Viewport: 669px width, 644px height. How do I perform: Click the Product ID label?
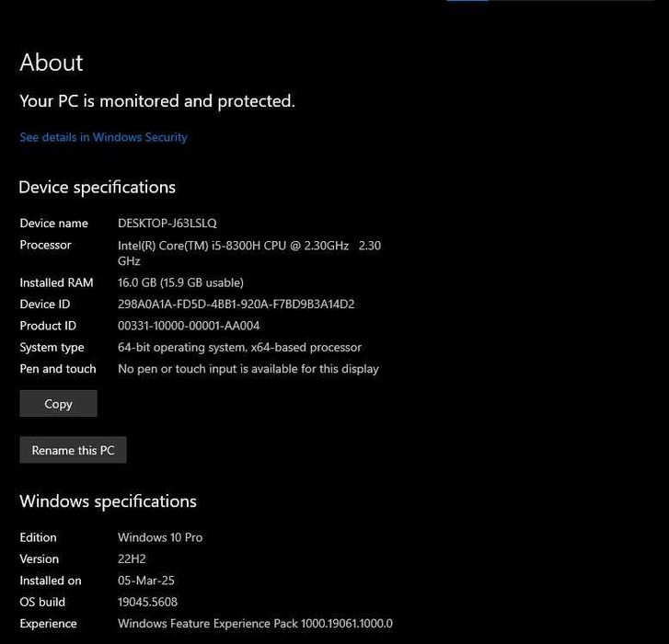click(48, 326)
